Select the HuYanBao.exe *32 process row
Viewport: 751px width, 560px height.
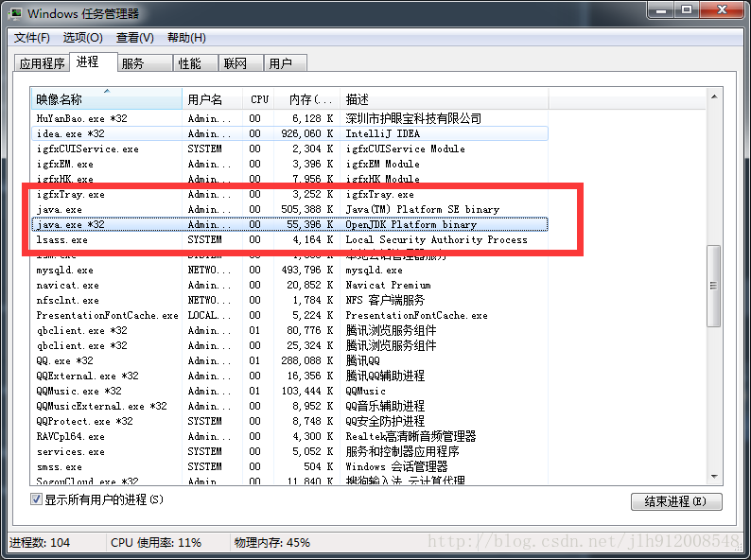pyautogui.click(x=289, y=118)
